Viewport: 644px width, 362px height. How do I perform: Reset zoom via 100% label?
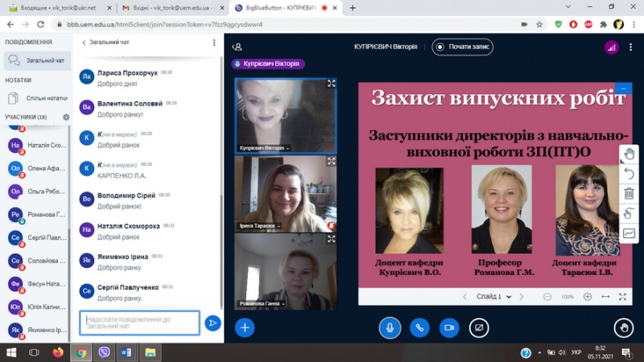point(568,296)
